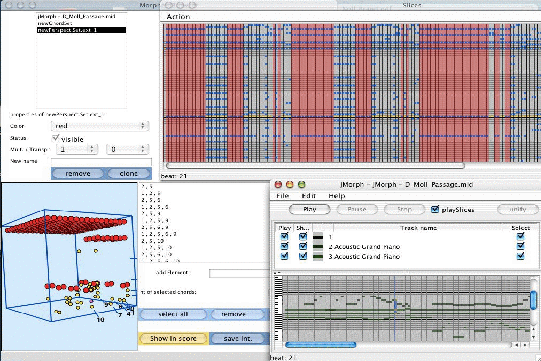
Task: Open the Help menu in JMorph window
Action: coord(336,196)
